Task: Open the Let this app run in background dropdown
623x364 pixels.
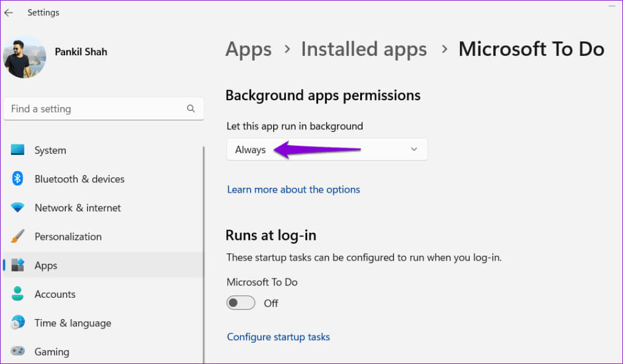Action: click(327, 149)
